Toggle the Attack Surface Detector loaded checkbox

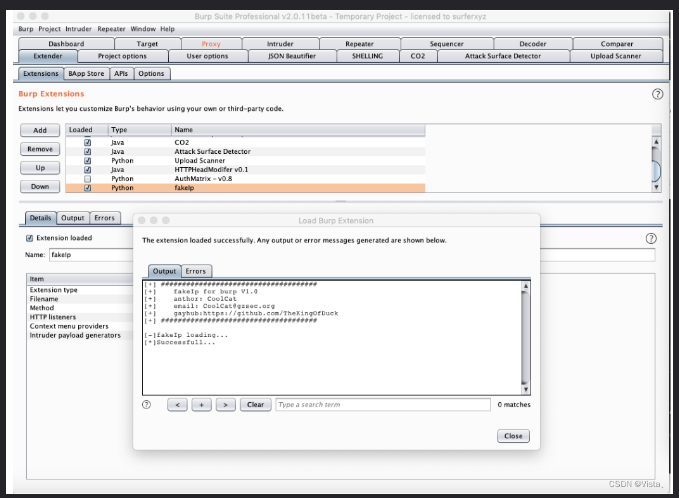(x=87, y=152)
